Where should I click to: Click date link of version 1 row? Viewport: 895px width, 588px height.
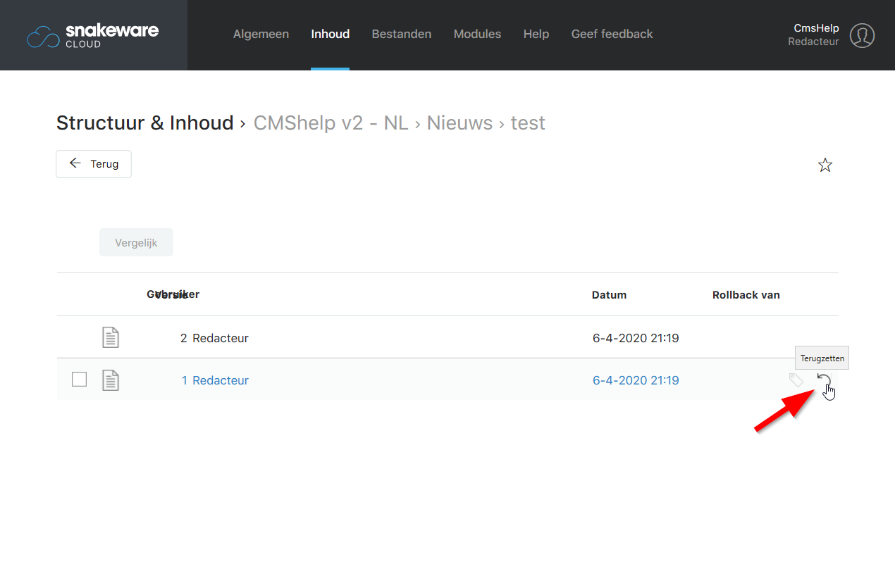[x=636, y=380]
